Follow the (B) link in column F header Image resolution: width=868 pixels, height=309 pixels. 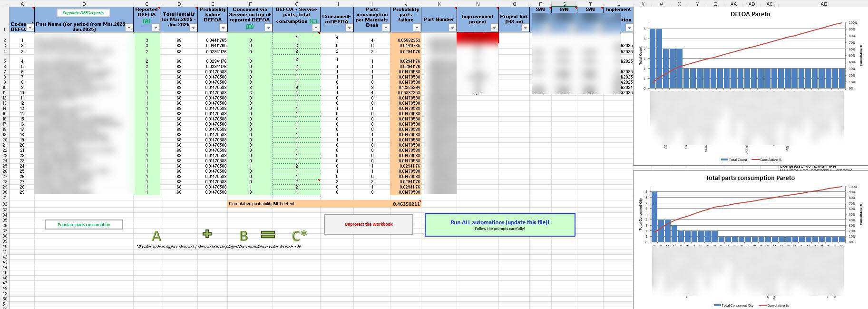click(250, 26)
